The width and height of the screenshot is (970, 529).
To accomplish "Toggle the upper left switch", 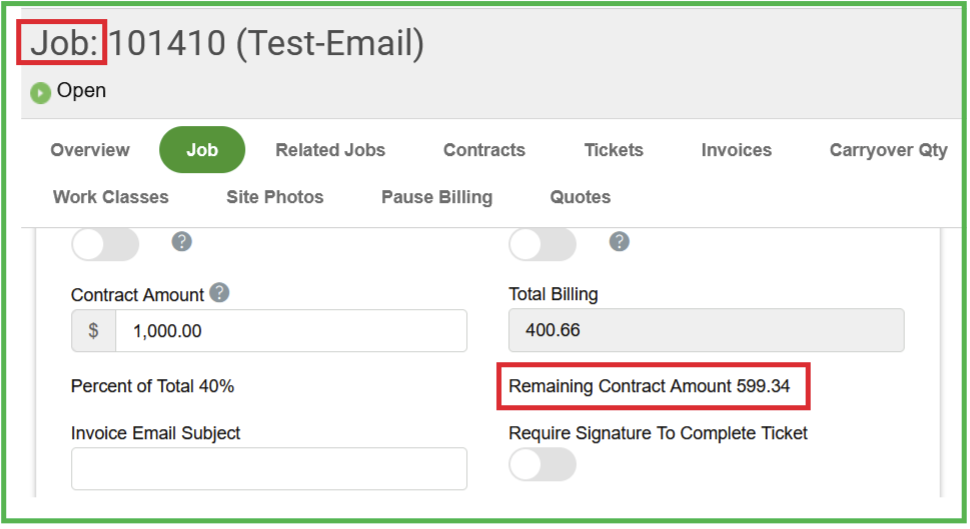I will (x=104, y=243).
